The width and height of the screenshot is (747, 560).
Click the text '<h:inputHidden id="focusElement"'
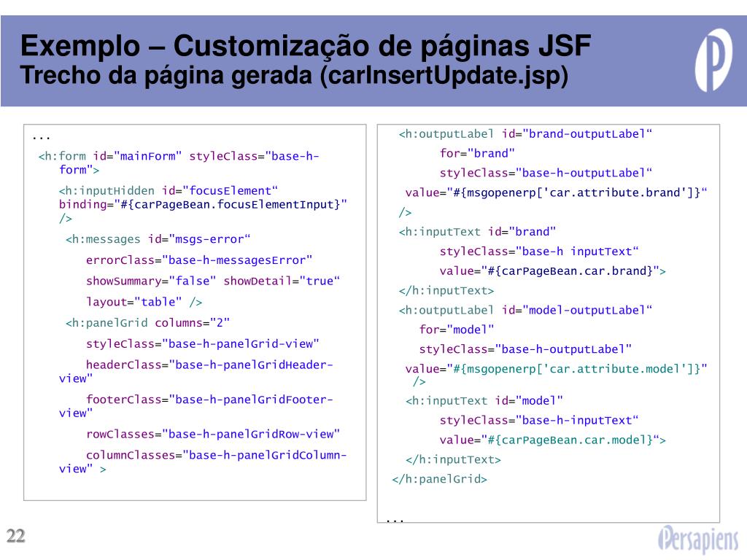(x=169, y=191)
